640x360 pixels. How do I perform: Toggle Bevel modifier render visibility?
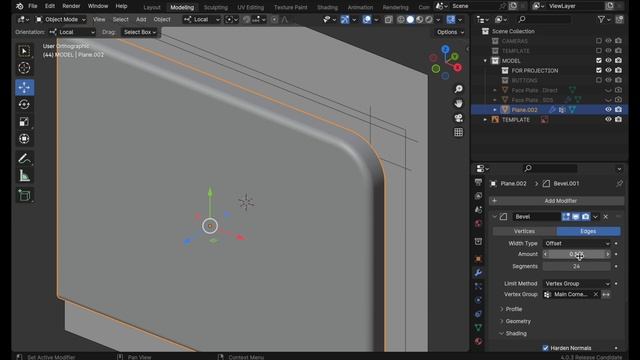pyautogui.click(x=586, y=217)
